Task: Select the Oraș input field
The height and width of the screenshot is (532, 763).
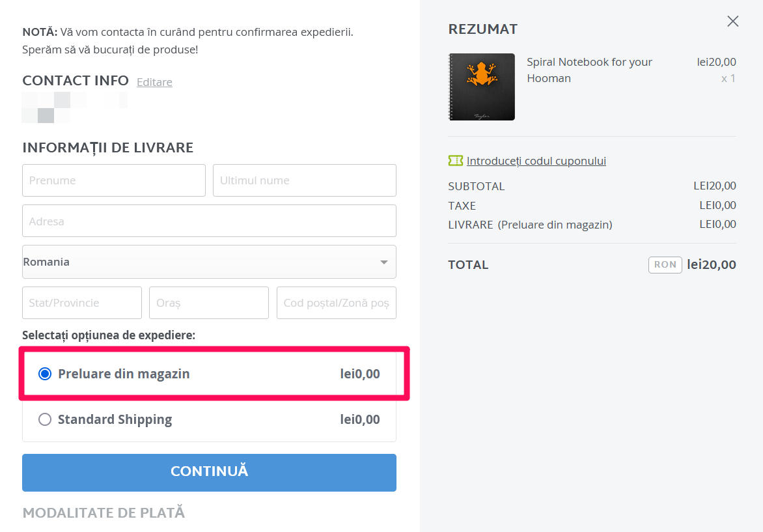Action: point(209,303)
